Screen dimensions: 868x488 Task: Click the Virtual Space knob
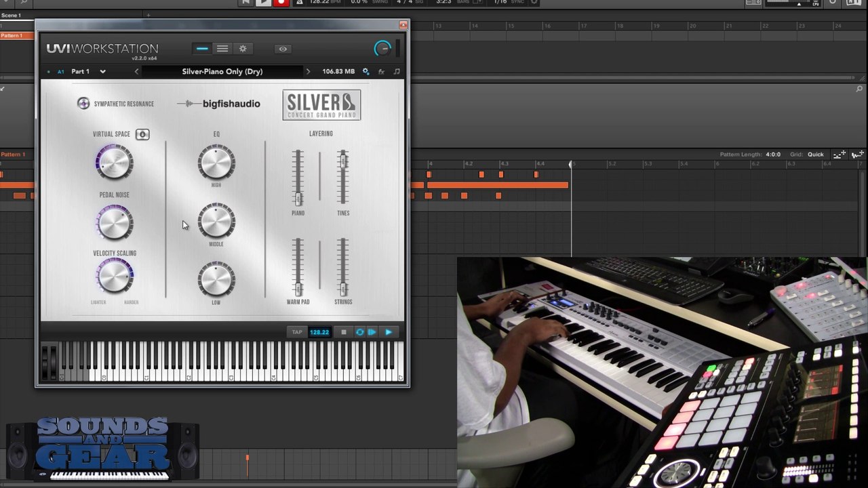(x=114, y=162)
